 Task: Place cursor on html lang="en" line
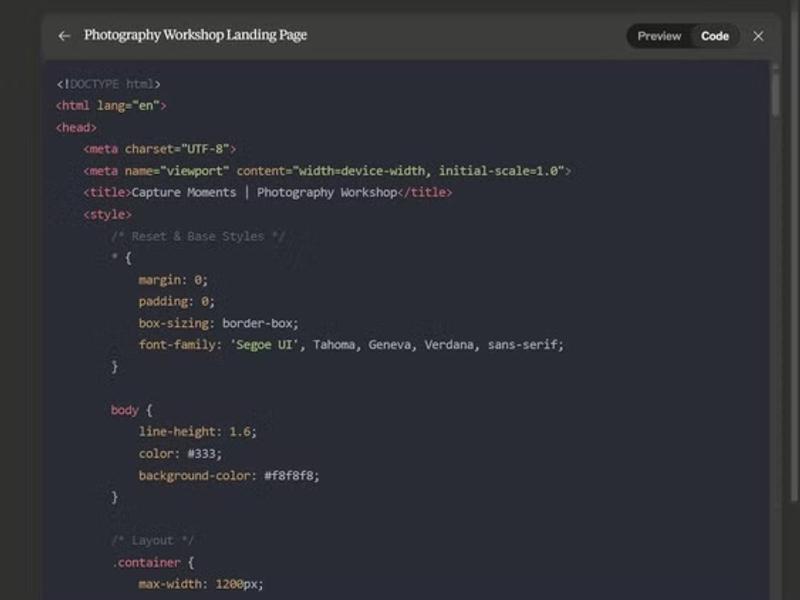(x=111, y=106)
